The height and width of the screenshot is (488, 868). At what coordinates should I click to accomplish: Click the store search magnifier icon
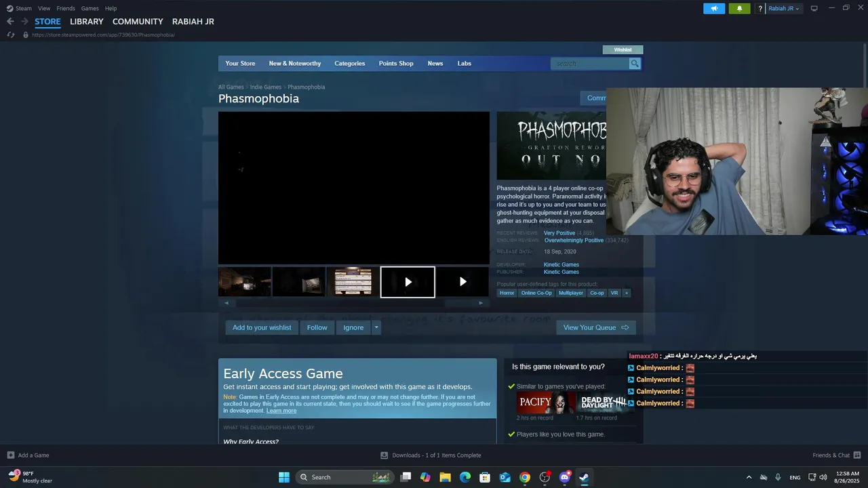pos(635,64)
